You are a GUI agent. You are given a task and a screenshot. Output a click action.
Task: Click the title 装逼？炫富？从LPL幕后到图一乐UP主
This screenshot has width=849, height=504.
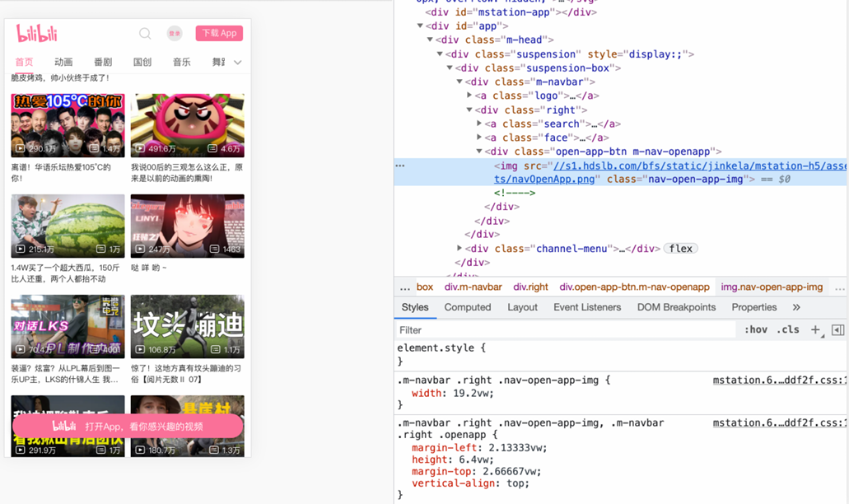[66, 374]
